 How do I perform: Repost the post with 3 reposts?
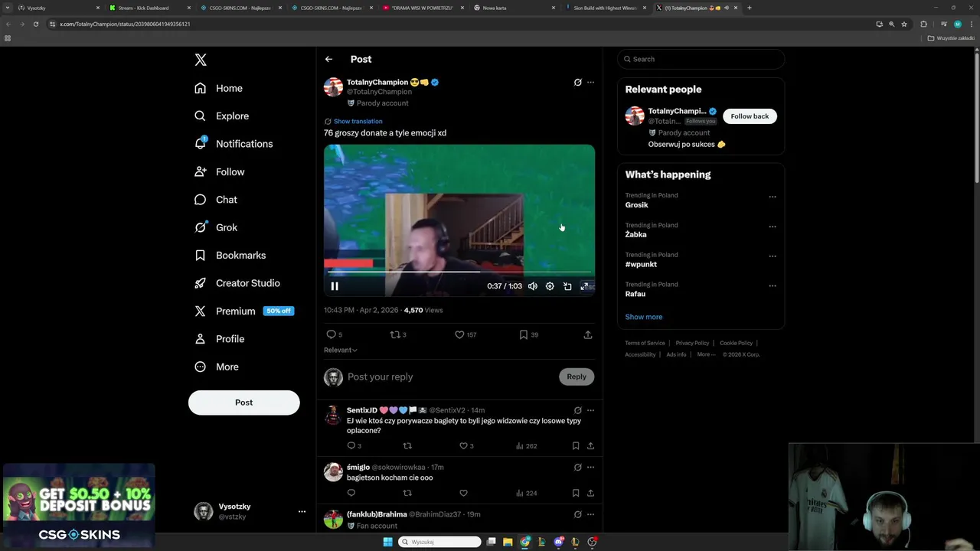[398, 334]
